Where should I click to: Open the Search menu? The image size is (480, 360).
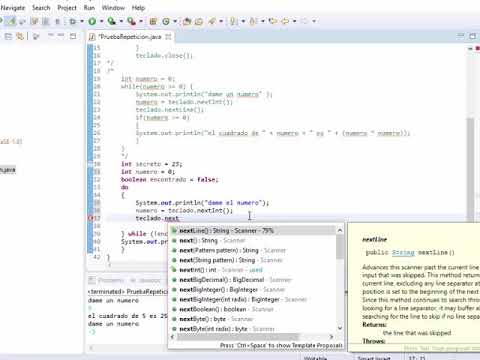pos(41,7)
